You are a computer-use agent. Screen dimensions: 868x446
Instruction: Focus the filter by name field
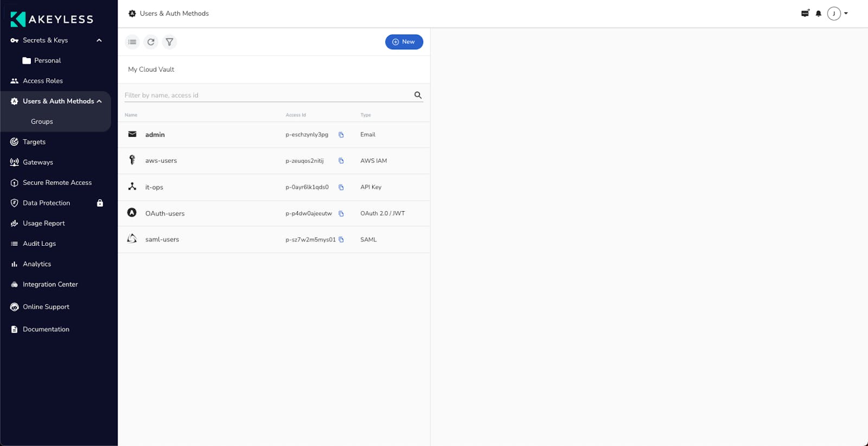pos(266,95)
